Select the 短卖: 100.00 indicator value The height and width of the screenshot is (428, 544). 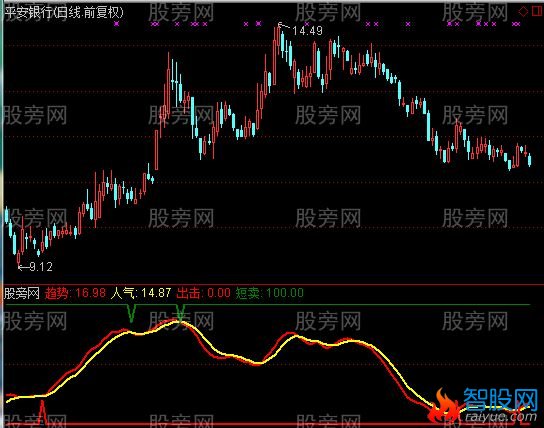pos(270,293)
